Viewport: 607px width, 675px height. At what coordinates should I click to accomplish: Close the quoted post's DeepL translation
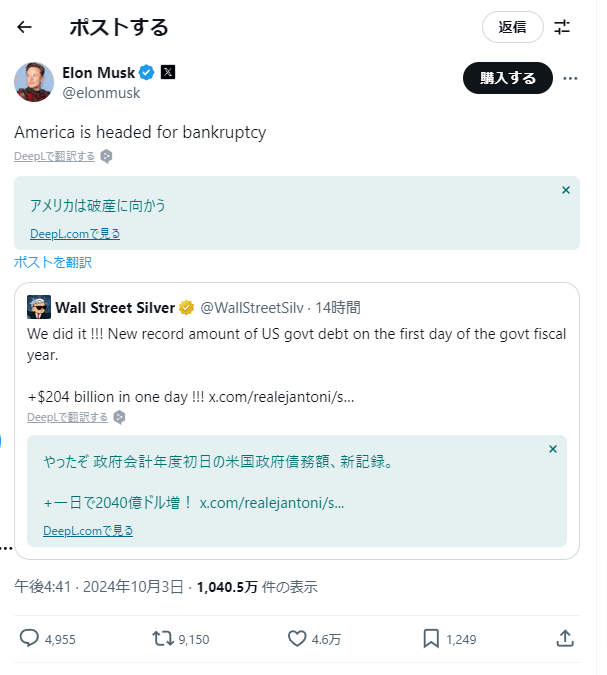553,449
